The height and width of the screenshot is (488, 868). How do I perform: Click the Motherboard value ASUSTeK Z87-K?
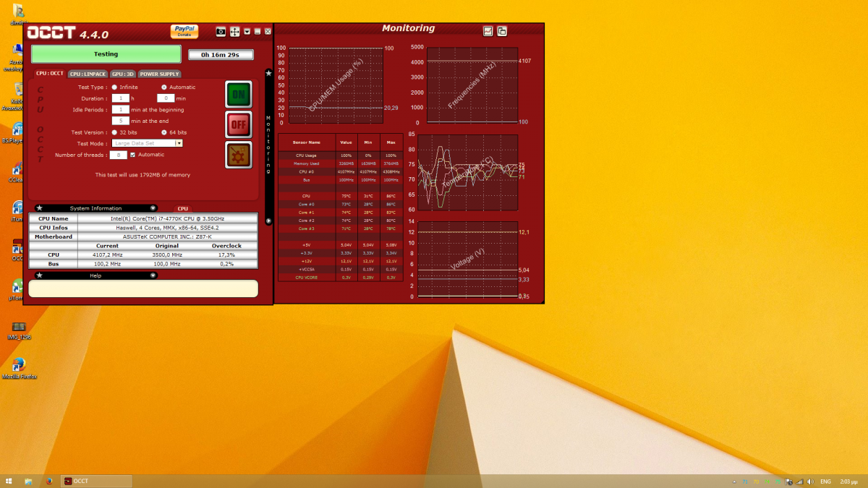coord(166,236)
